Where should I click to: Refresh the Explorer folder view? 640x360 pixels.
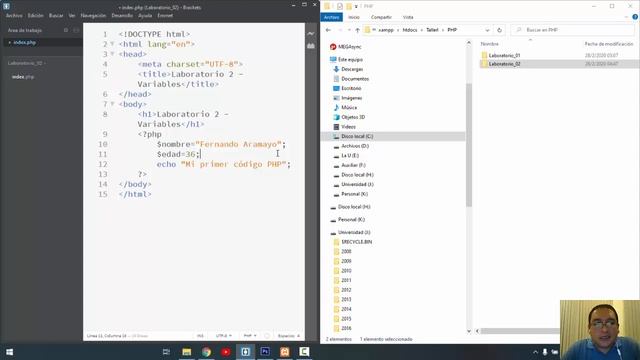coord(499,30)
